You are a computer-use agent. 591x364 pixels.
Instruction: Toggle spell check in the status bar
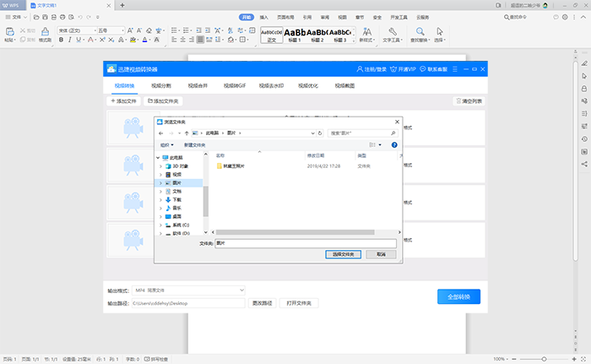click(156, 359)
